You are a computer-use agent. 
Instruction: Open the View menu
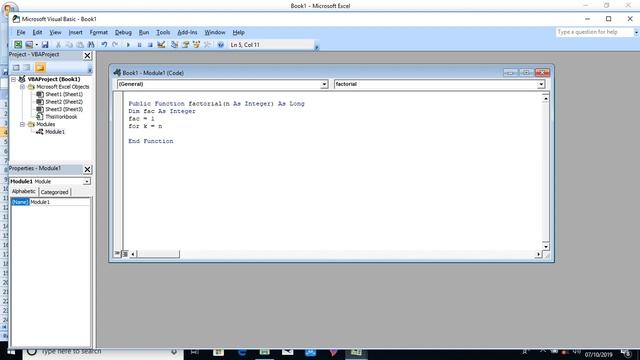55,32
